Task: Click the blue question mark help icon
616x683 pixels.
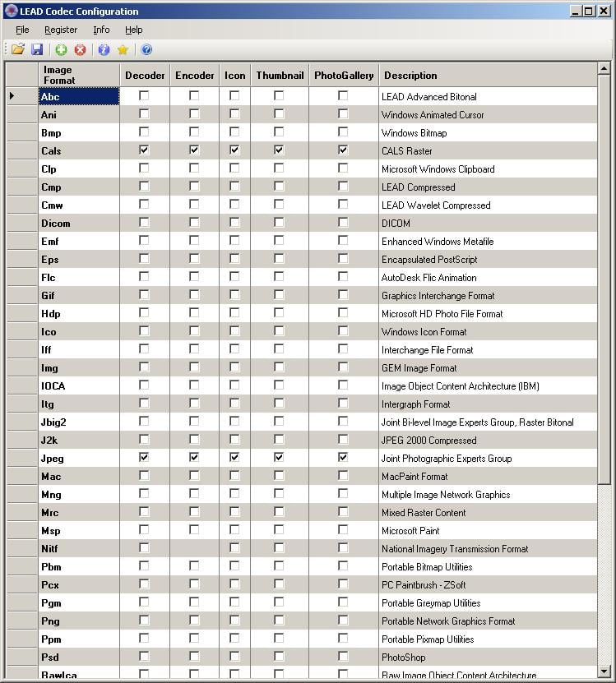Action: (146, 49)
